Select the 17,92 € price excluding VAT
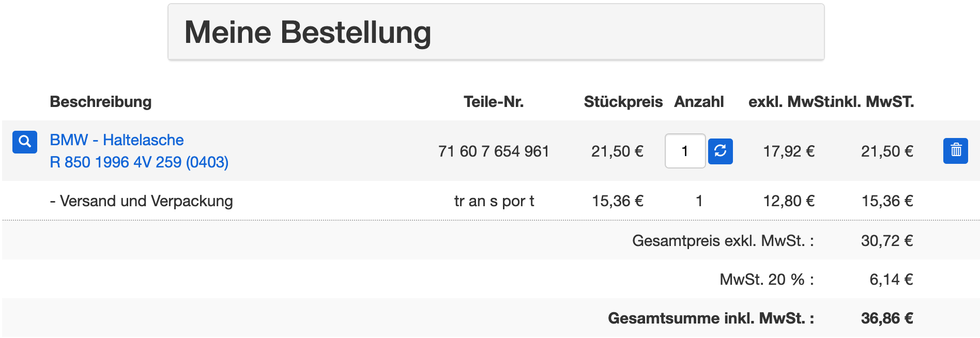This screenshot has height=338, width=980. [789, 151]
